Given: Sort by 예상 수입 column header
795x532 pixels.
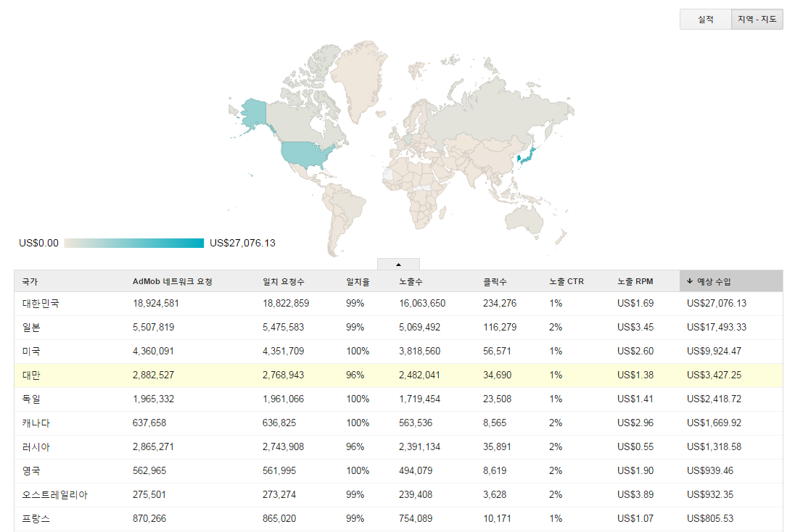Looking at the screenshot, I should [x=714, y=281].
